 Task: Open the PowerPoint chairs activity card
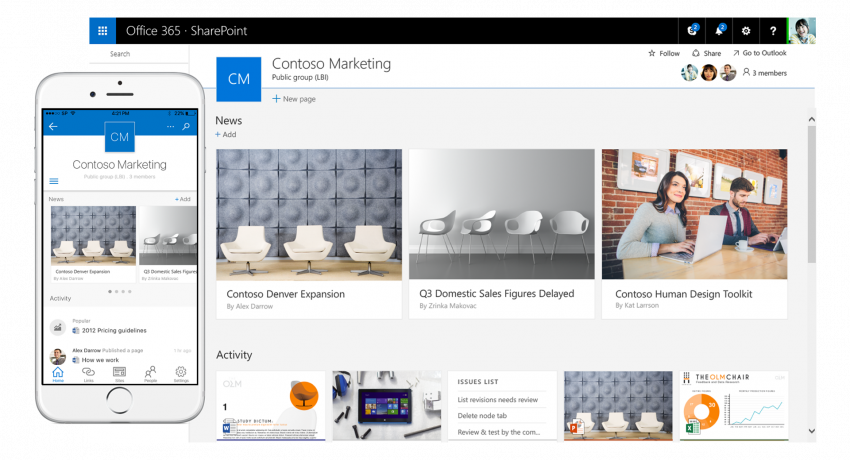[x=618, y=405]
